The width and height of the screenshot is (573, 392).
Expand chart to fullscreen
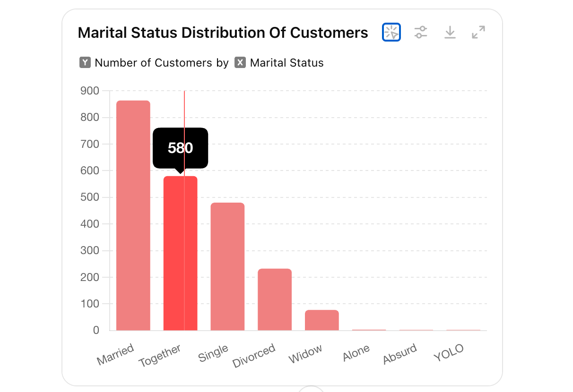point(478,32)
